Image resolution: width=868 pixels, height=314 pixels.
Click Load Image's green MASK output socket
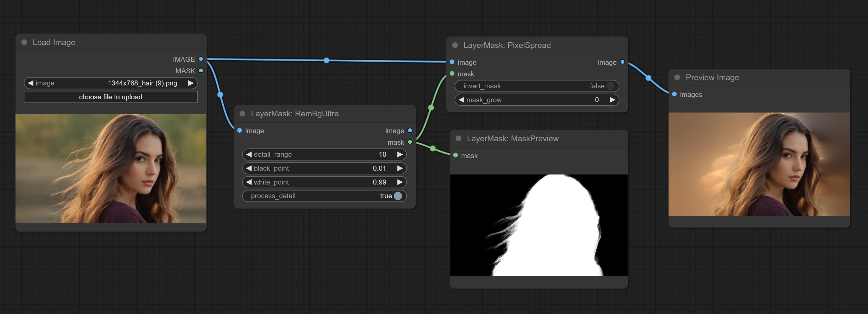click(x=201, y=71)
